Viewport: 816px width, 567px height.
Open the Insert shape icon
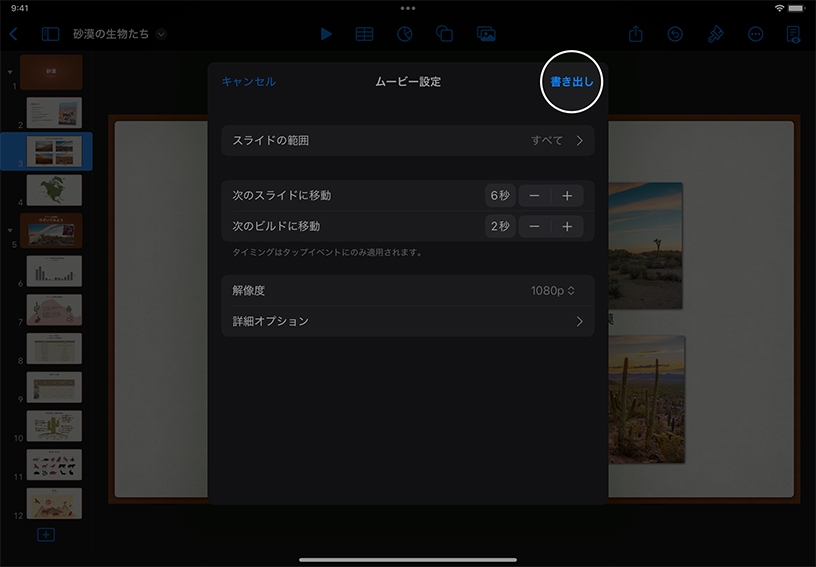(444, 34)
